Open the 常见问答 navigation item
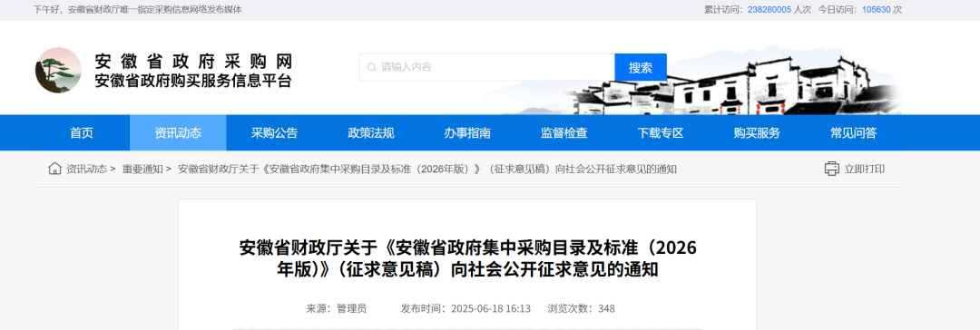980x330 pixels. 853,132
